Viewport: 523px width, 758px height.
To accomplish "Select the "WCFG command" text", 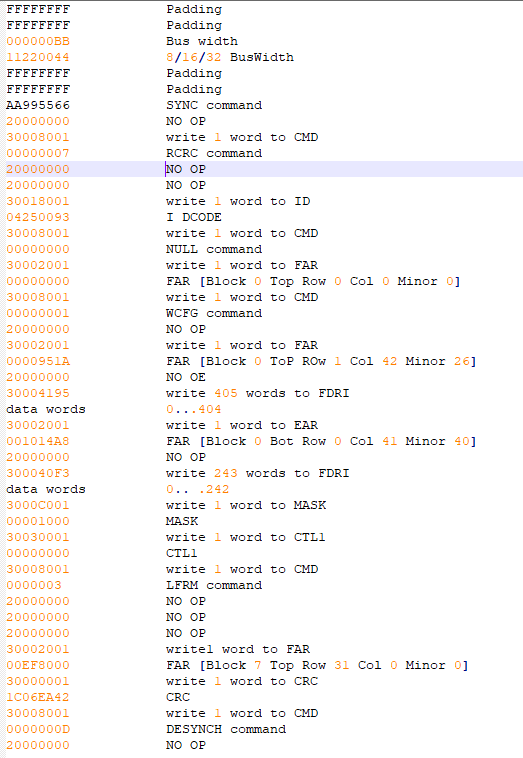I will pyautogui.click(x=214, y=313).
